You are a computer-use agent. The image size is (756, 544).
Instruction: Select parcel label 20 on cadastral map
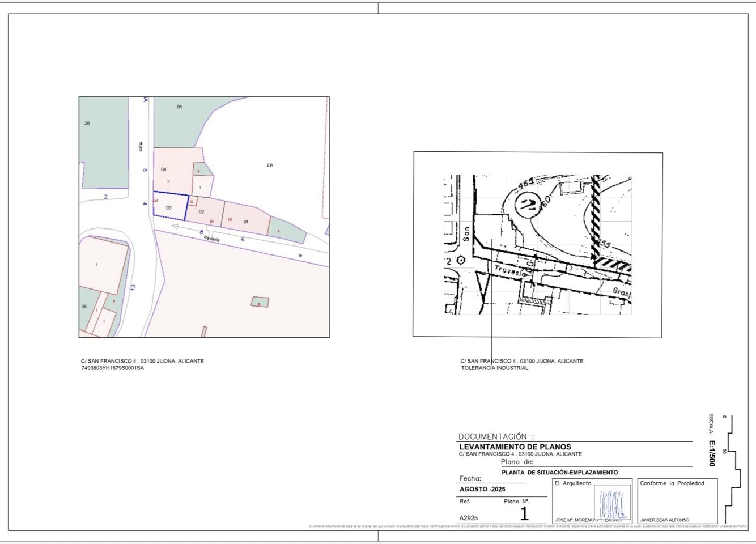(x=87, y=123)
